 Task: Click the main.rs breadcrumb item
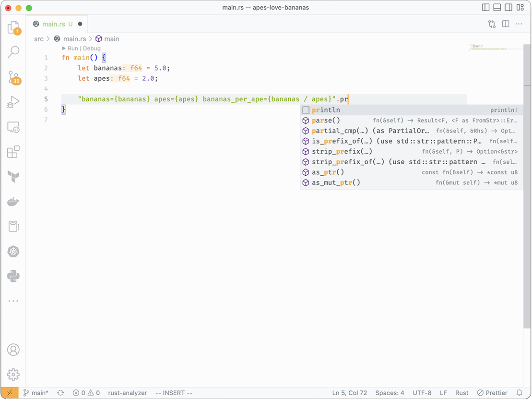70,39
